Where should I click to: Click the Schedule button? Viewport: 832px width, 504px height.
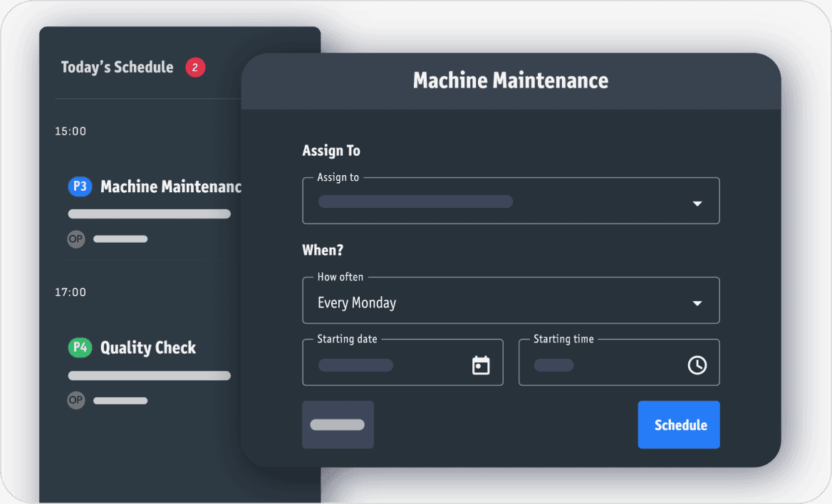click(x=678, y=425)
